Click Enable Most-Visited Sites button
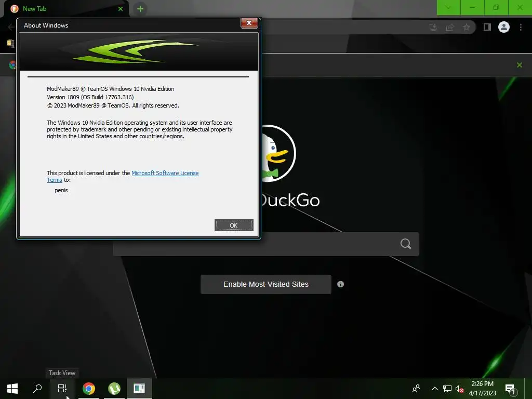 coord(265,284)
